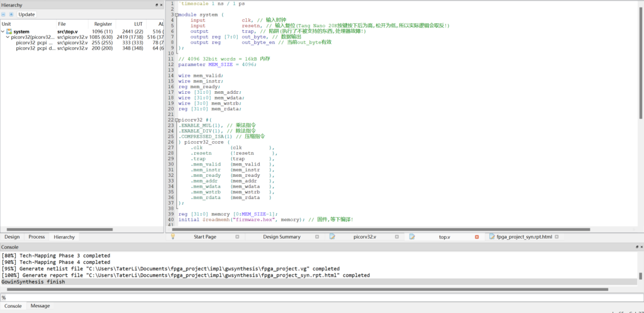Screen dimensions: 644x313
Task: Float the Hierarchy panel using its undock icon
Action: click(157, 5)
